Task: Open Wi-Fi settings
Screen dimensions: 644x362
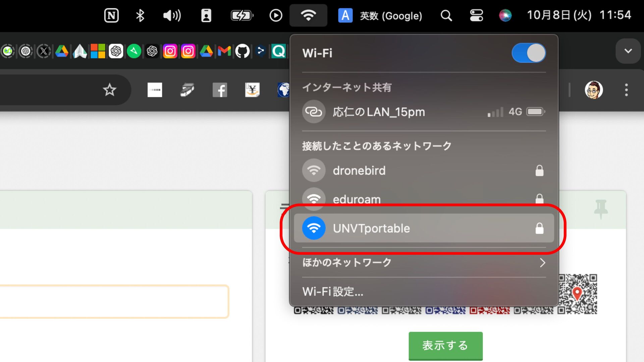Action: (x=332, y=292)
